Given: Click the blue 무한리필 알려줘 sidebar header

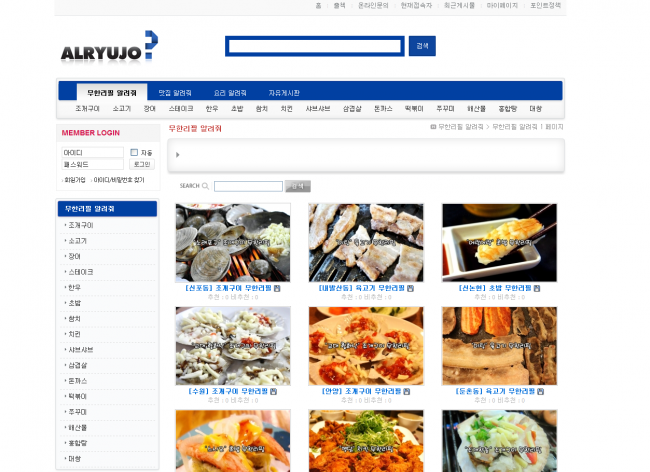Looking at the screenshot, I should [107, 209].
